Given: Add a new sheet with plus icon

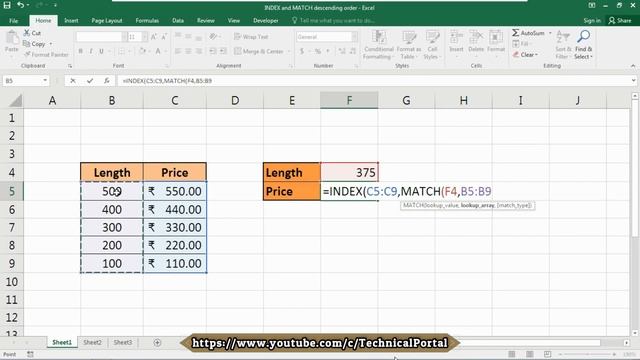Looking at the screenshot, I should tap(157, 342).
